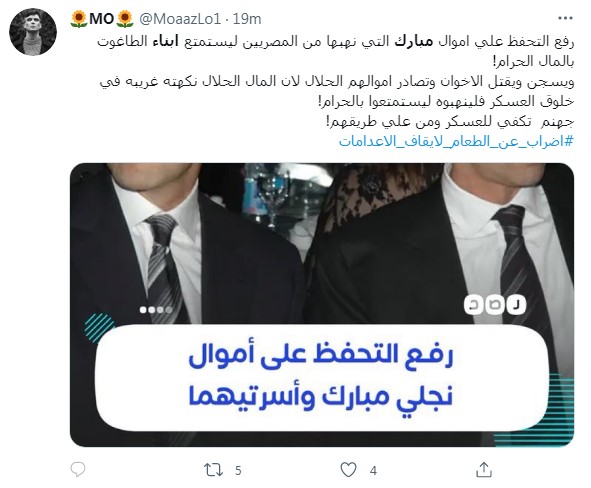The width and height of the screenshot is (591, 488).
Task: Click the reply speech bubble icon
Action: 78,470
